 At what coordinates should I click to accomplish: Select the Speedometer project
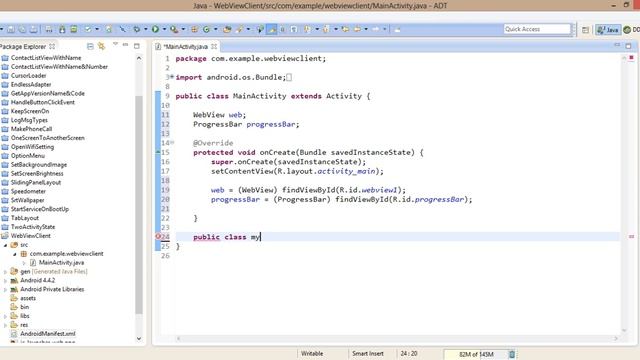[28, 191]
